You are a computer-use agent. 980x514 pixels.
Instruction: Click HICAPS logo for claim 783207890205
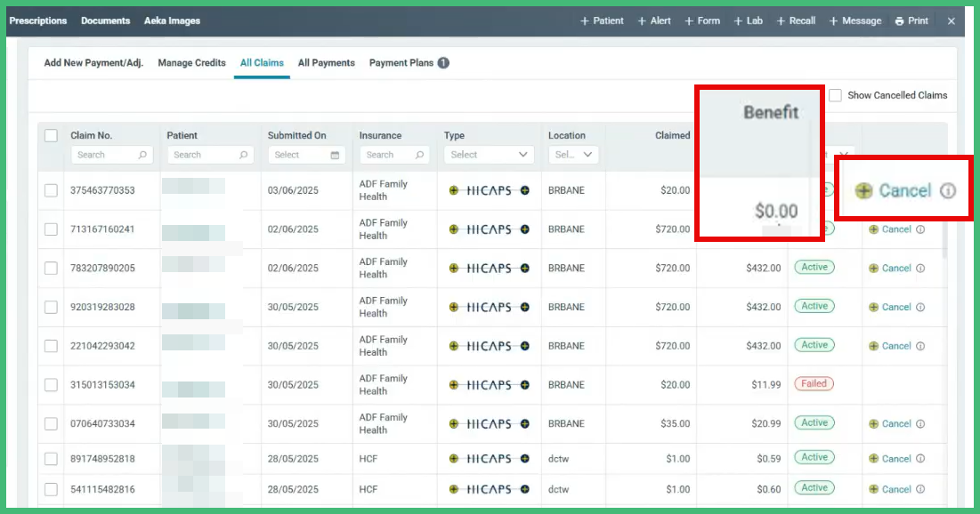click(x=490, y=268)
